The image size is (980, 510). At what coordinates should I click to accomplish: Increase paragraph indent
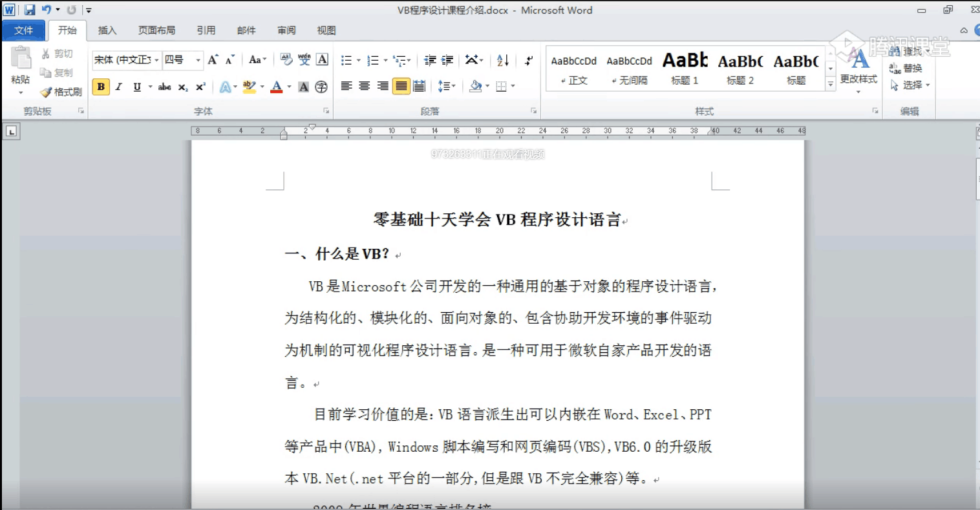click(447, 60)
